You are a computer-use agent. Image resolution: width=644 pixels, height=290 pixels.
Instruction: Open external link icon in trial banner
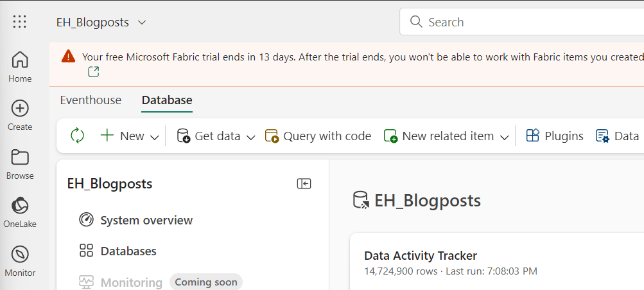click(x=94, y=72)
